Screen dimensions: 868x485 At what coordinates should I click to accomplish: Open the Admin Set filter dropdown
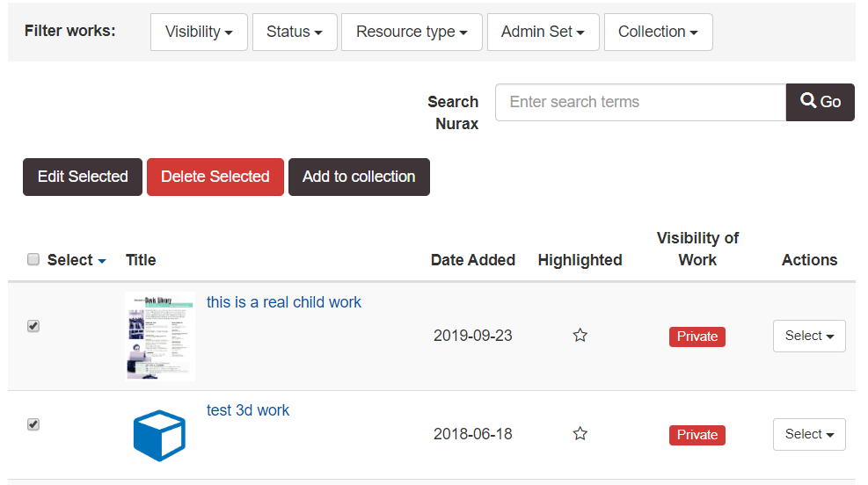pyautogui.click(x=543, y=33)
